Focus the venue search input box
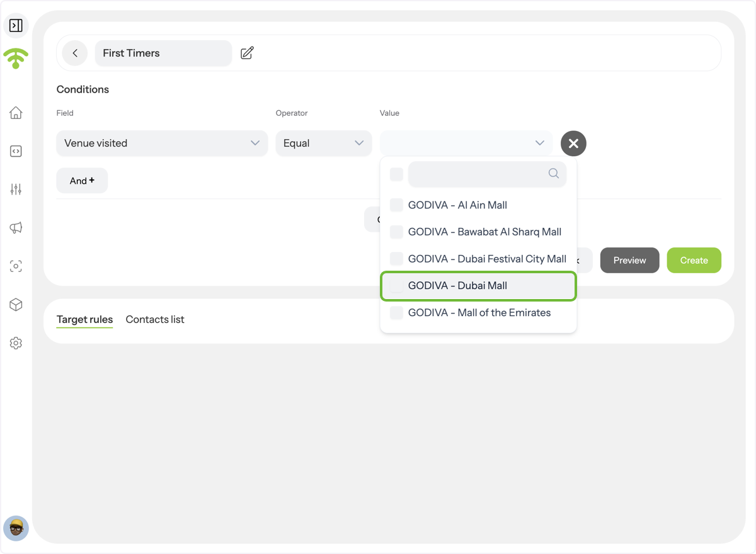Image resolution: width=756 pixels, height=554 pixels. click(487, 174)
